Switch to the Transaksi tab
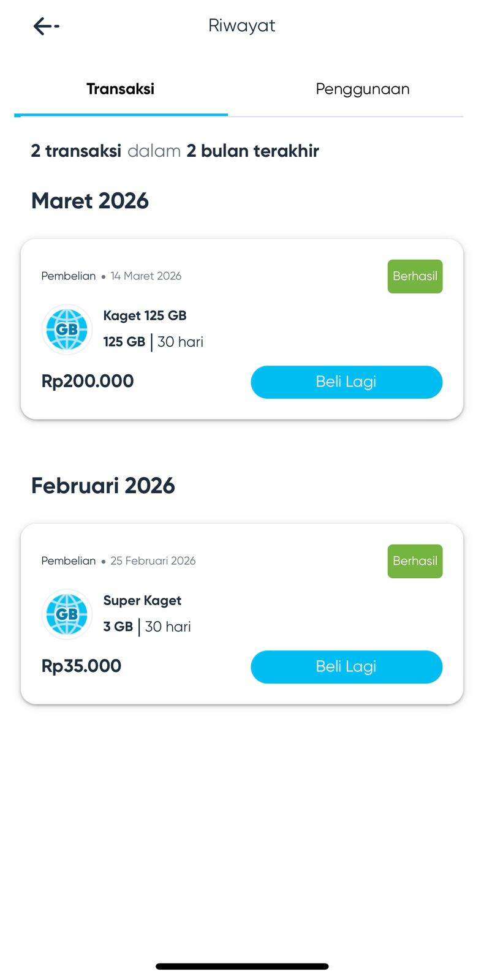Screen dimensions: 484x980 coord(120,89)
